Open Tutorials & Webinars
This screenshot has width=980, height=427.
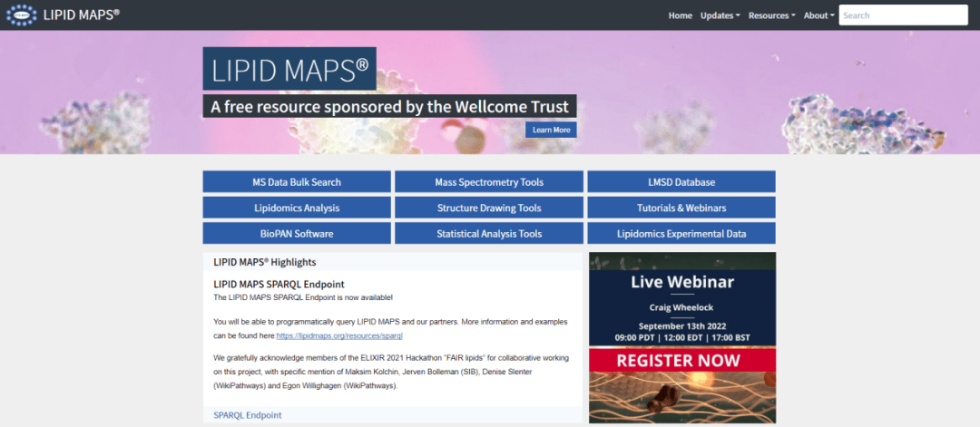click(x=681, y=208)
